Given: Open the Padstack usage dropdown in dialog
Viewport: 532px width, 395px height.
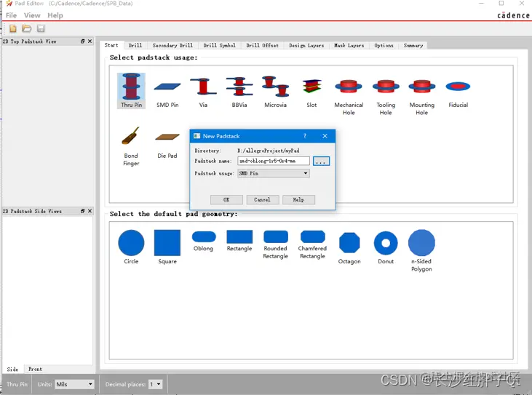Looking at the screenshot, I should click(x=274, y=173).
